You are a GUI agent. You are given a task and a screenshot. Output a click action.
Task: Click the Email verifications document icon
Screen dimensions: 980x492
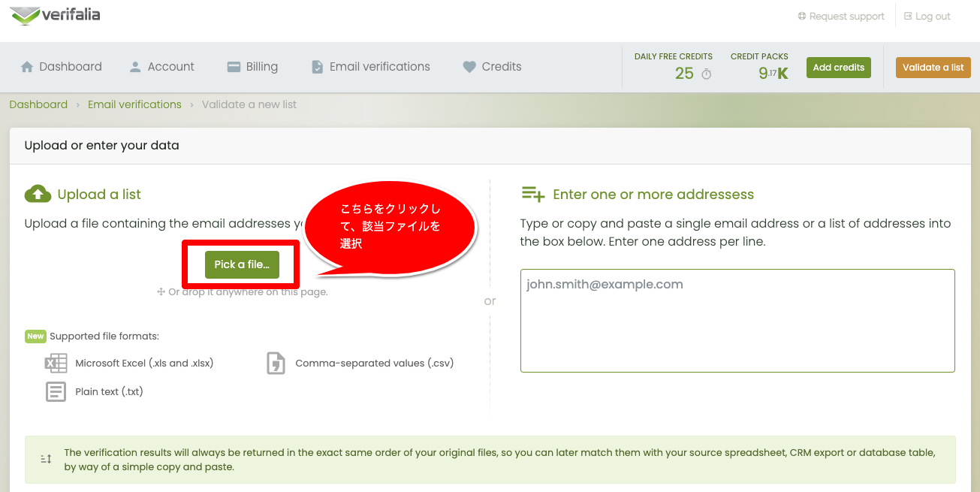click(317, 67)
